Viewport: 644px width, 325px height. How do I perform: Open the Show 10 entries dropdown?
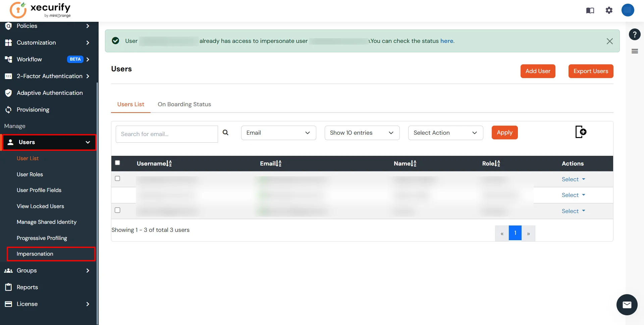362,133
